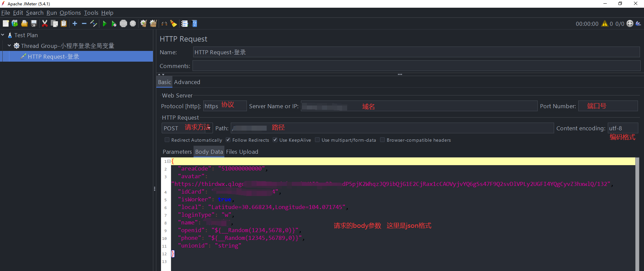
Task: Select the Thread Group-小程序登录全局变量 node
Action: tap(68, 46)
